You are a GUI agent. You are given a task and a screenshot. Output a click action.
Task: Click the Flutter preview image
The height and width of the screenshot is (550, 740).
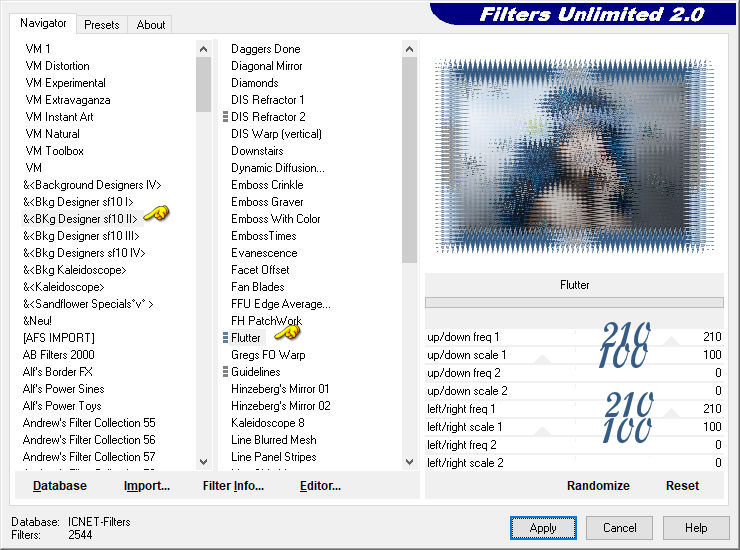click(x=574, y=156)
